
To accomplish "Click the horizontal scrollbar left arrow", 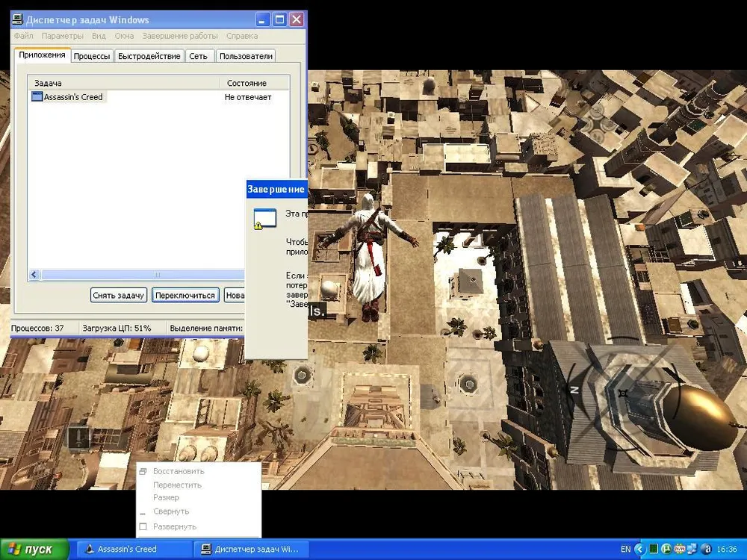I will click(34, 275).
